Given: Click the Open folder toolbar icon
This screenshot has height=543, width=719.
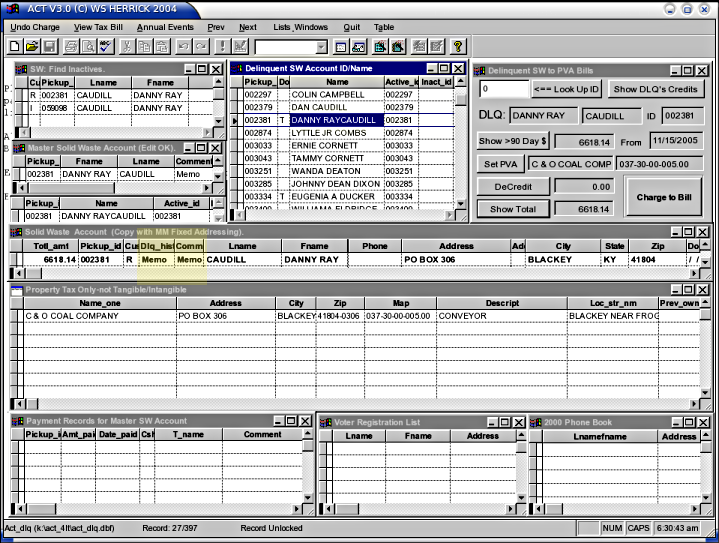Looking at the screenshot, I should pos(32,46).
